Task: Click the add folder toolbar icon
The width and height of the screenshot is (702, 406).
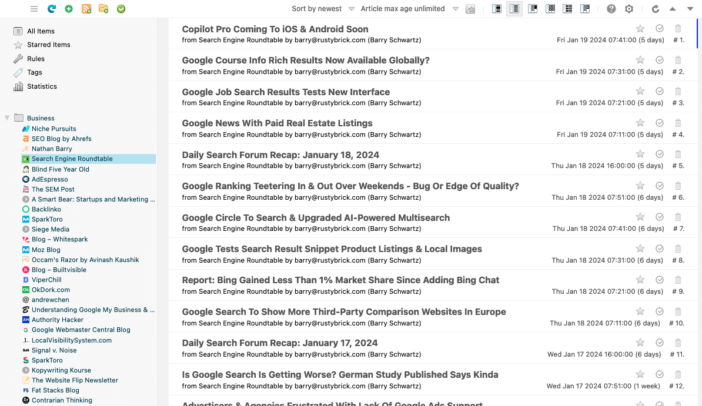Action: click(102, 9)
